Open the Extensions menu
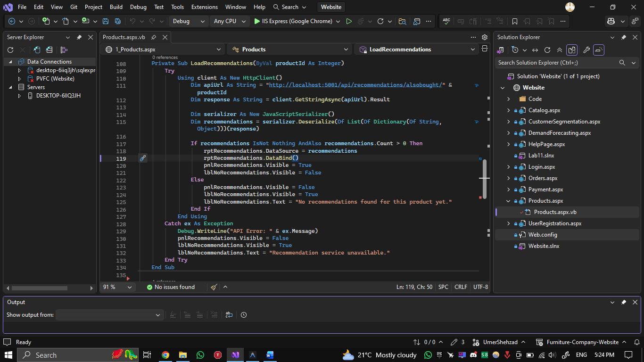The height and width of the screenshot is (362, 644). click(205, 7)
